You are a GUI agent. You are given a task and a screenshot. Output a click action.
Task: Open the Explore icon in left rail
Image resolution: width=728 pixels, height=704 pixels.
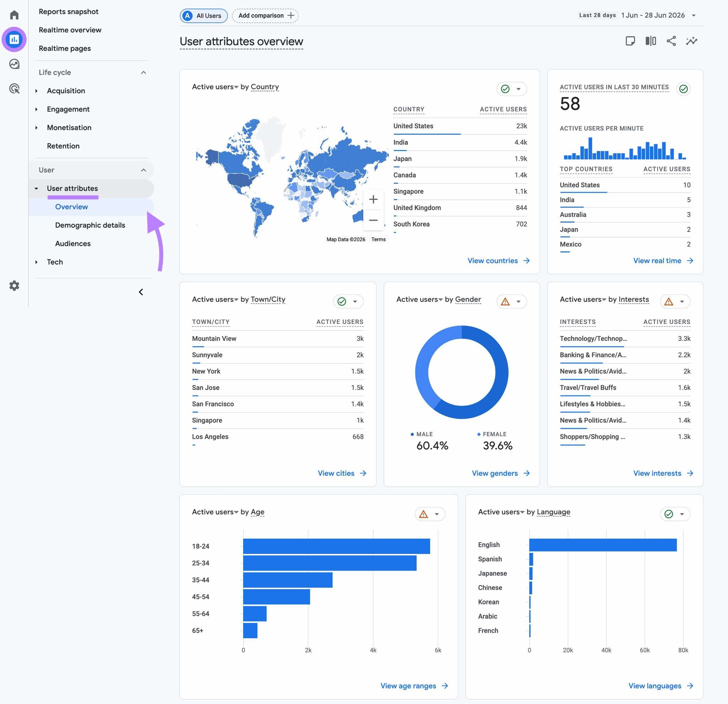point(14,64)
